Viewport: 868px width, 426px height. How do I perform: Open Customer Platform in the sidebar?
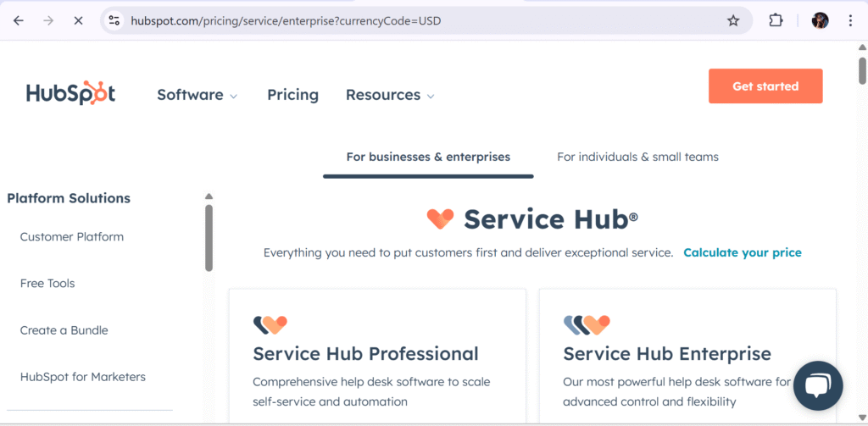click(72, 237)
